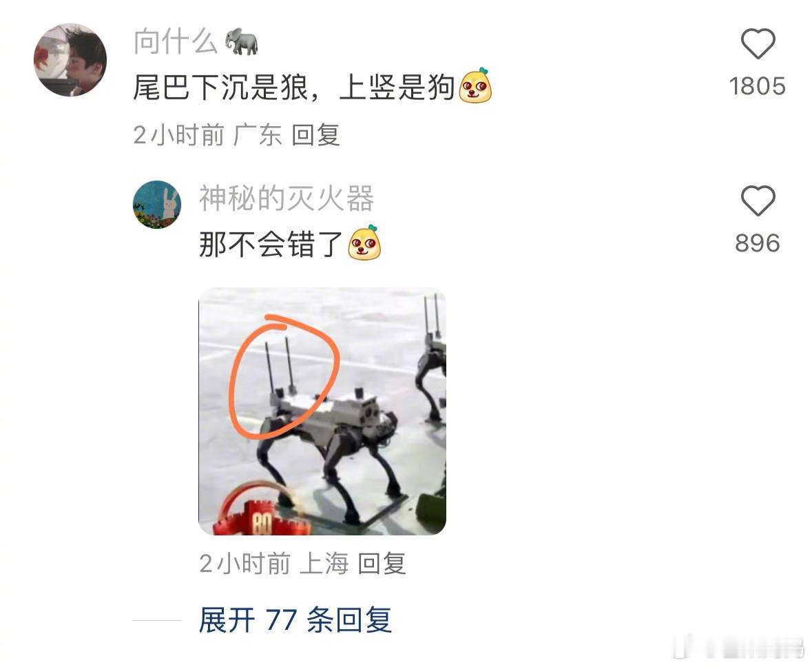Screen dimensions: 812x667
Task: Open username 神秘的灭火器 profile
Action: pyautogui.click(x=287, y=198)
